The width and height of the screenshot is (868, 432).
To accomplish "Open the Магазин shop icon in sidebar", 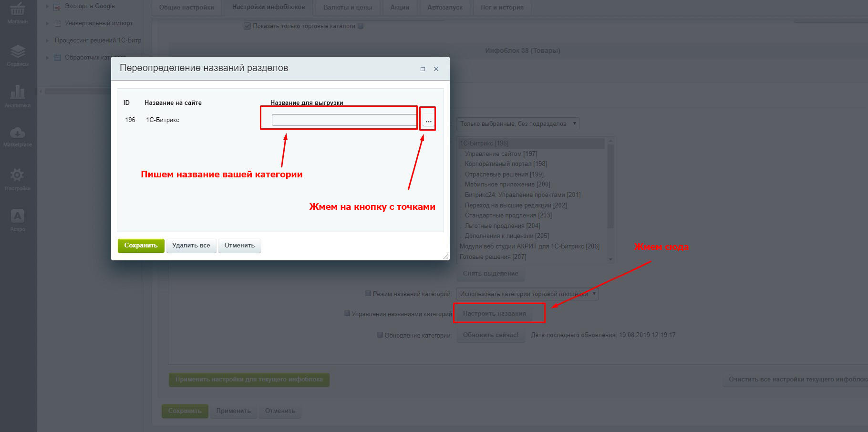I will (18, 12).
